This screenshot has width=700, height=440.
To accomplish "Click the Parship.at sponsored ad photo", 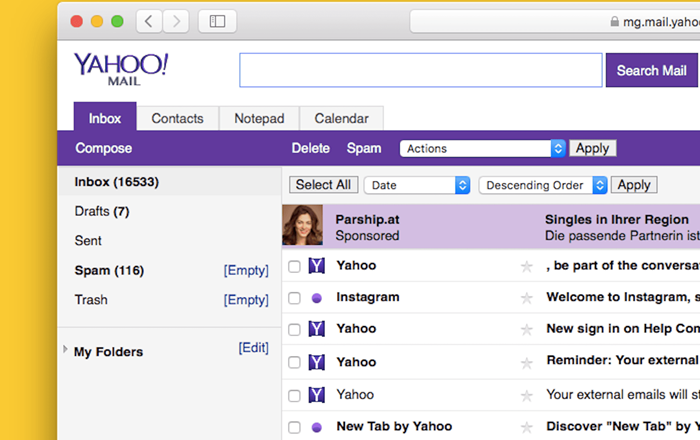I will 302,225.
